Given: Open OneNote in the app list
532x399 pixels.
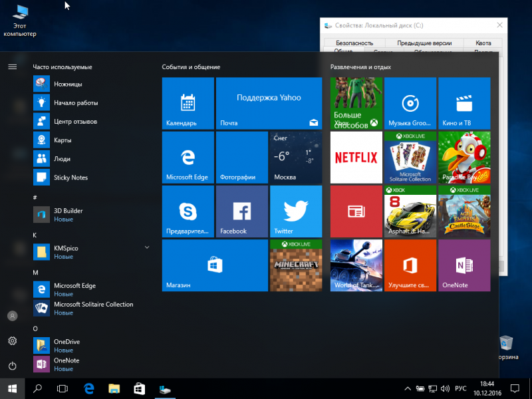Looking at the screenshot, I should pos(92,364).
